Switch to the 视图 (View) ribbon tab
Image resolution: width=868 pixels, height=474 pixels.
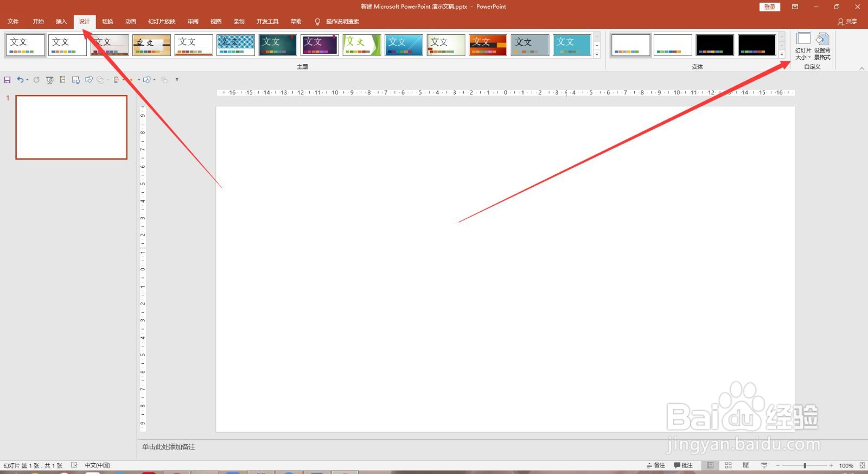tap(216, 22)
